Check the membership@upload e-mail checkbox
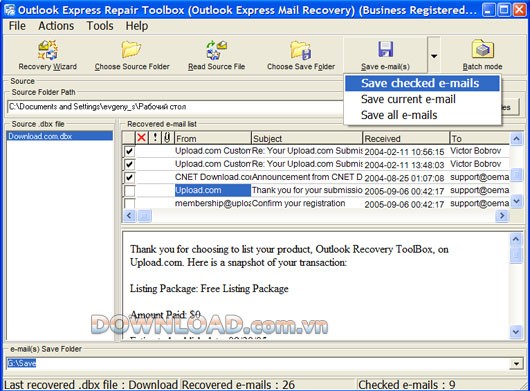 129,203
